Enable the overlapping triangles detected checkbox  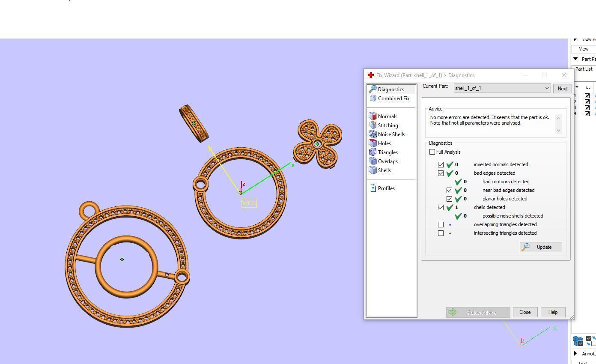441,224
